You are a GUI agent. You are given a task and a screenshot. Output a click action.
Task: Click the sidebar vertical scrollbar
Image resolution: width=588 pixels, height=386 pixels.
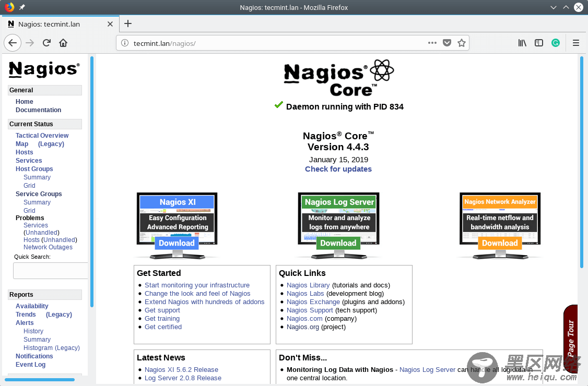pyautogui.click(x=92, y=182)
